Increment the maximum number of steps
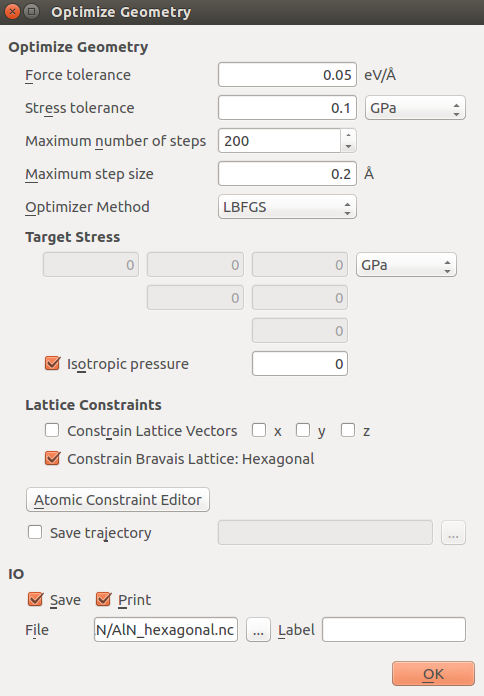 click(349, 135)
